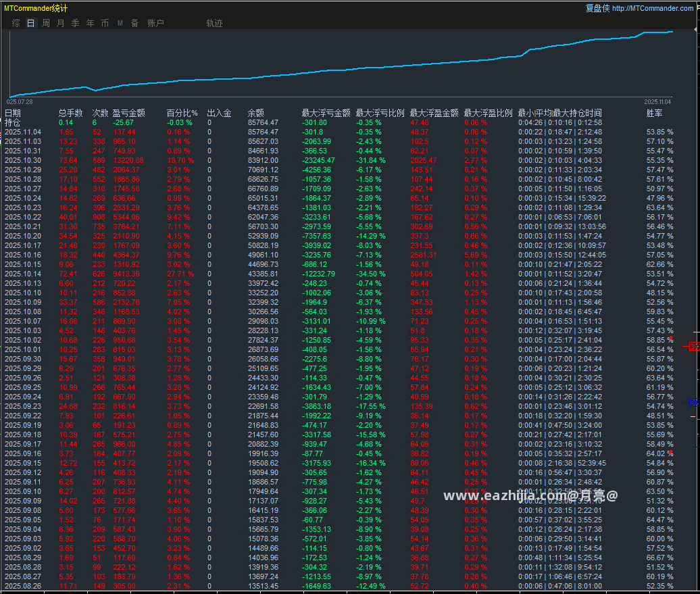Screen dimensions: 700x594
Task: Click profit value 9413.39
Action: (x=126, y=274)
